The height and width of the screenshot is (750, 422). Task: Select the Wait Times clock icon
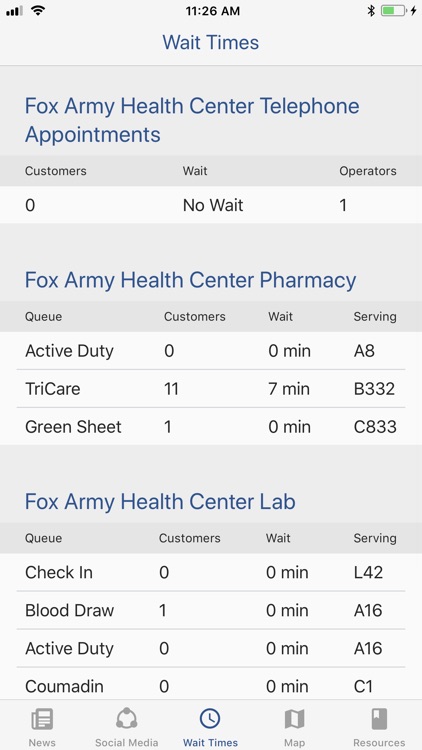point(210,718)
